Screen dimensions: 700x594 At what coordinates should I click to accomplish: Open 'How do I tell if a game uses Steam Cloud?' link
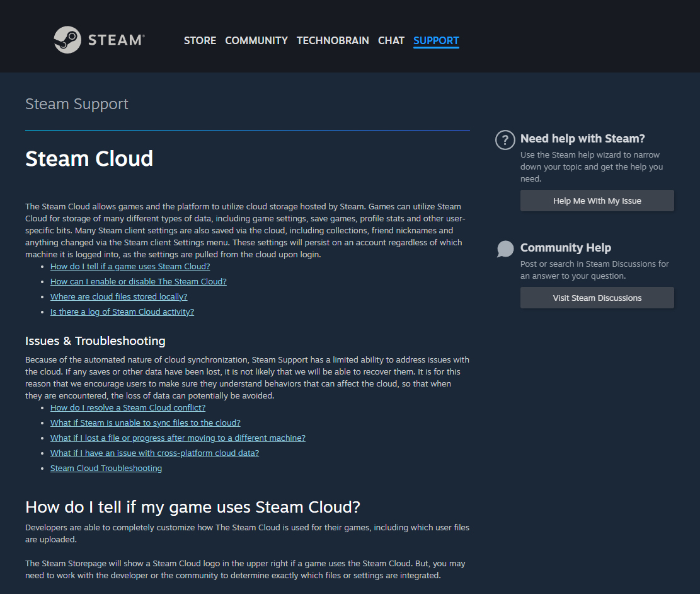pos(130,267)
